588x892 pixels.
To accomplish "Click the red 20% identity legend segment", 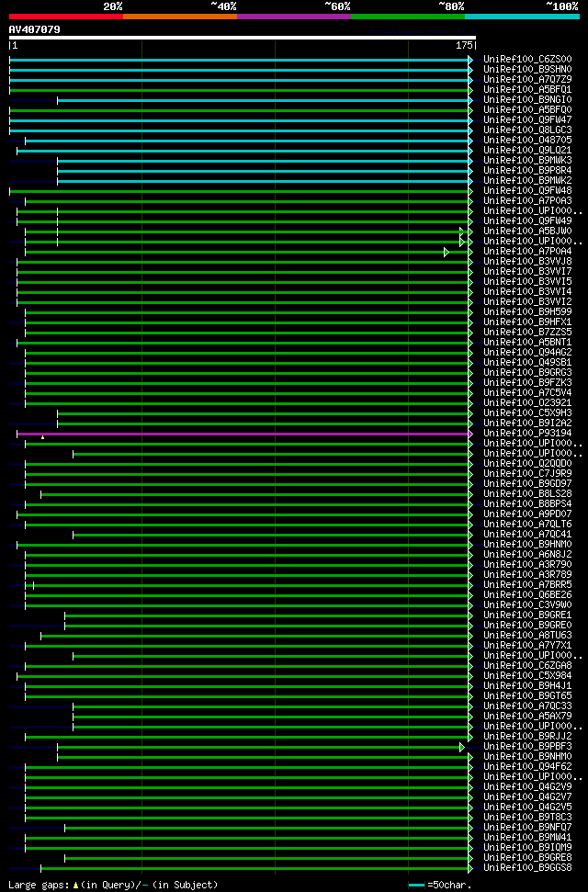I will (x=66, y=17).
